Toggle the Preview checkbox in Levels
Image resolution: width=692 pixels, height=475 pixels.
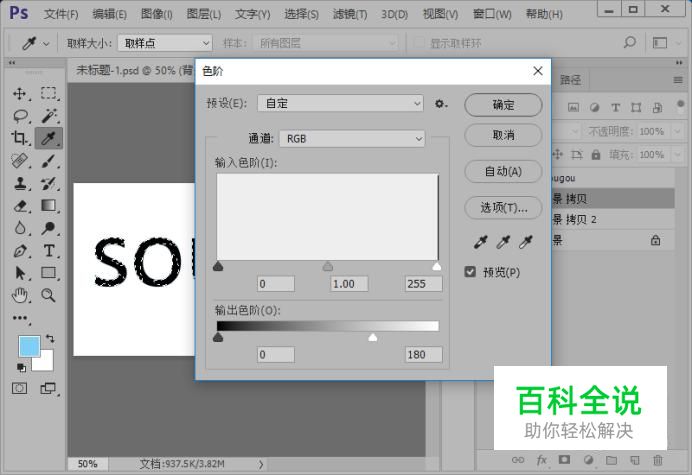pos(470,271)
